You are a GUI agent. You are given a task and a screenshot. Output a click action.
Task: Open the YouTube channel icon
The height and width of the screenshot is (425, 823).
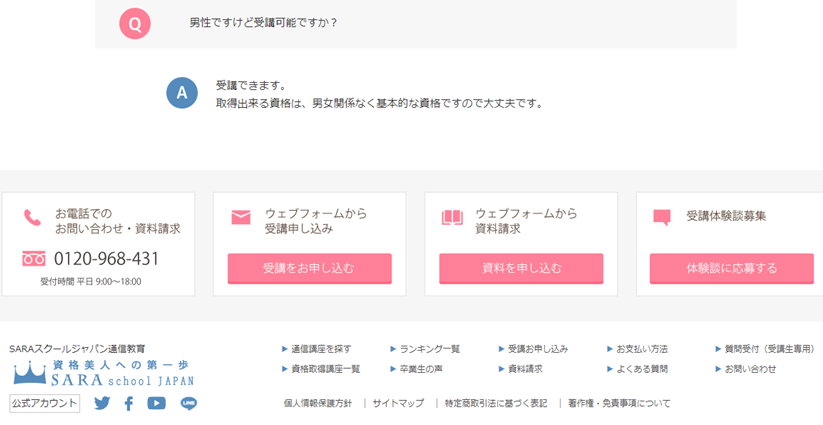[157, 404]
